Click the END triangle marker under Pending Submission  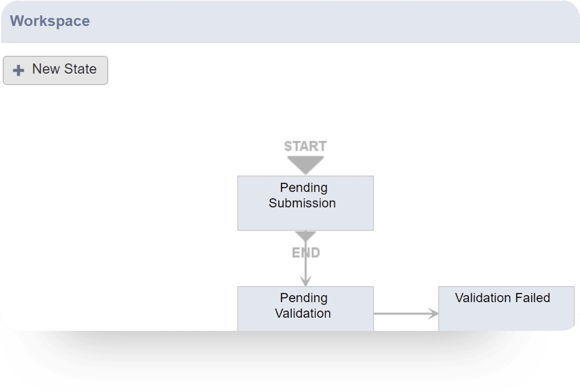point(305,235)
